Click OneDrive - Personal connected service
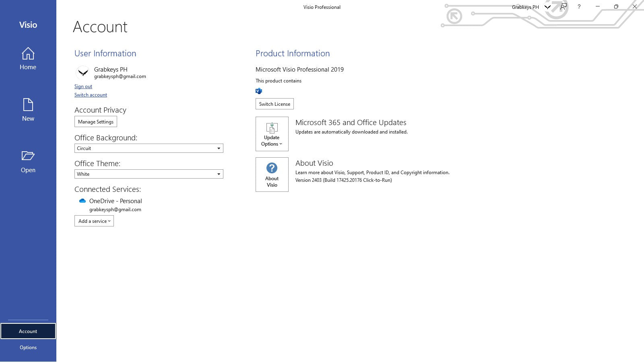Screen dimensions: 644x362 coord(116,201)
